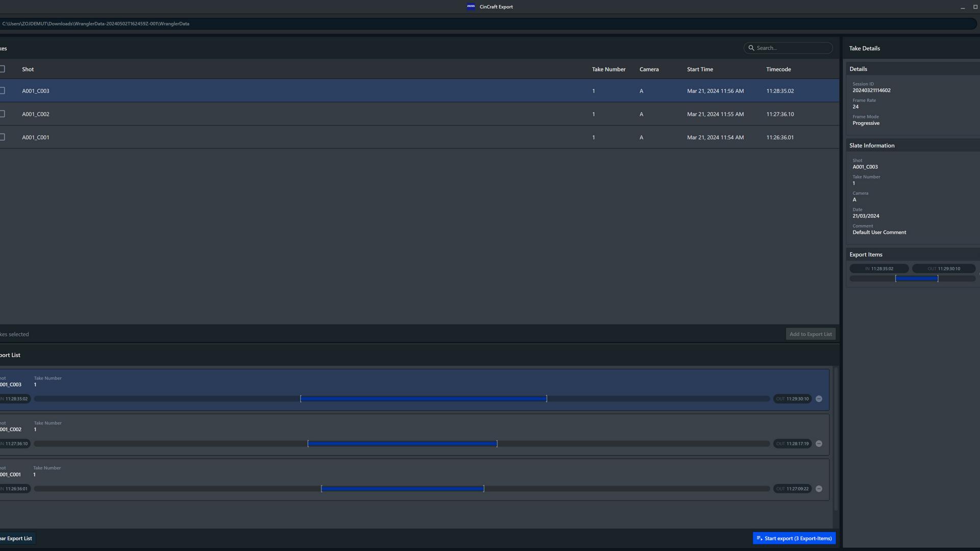Click the Default User Comment text

pos(879,232)
